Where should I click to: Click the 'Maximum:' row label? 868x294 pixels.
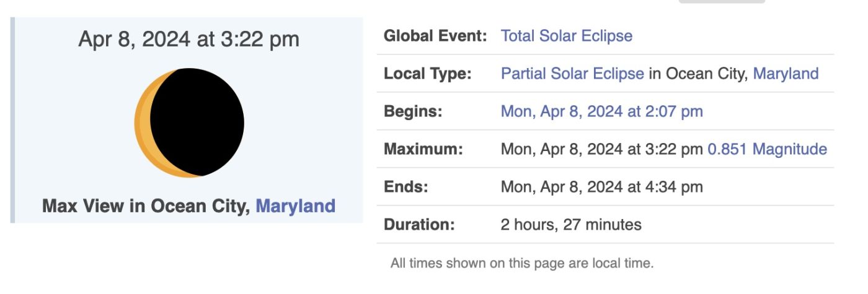coord(423,149)
